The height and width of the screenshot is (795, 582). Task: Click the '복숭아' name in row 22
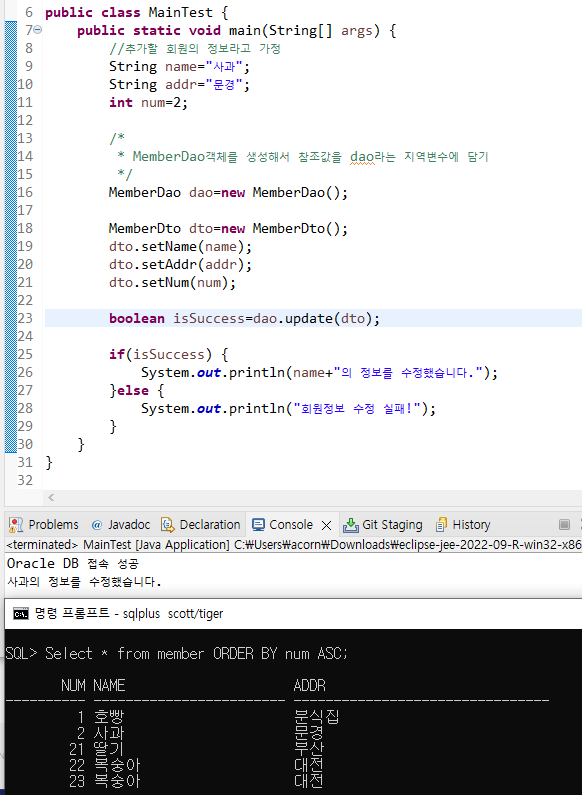pos(117,765)
